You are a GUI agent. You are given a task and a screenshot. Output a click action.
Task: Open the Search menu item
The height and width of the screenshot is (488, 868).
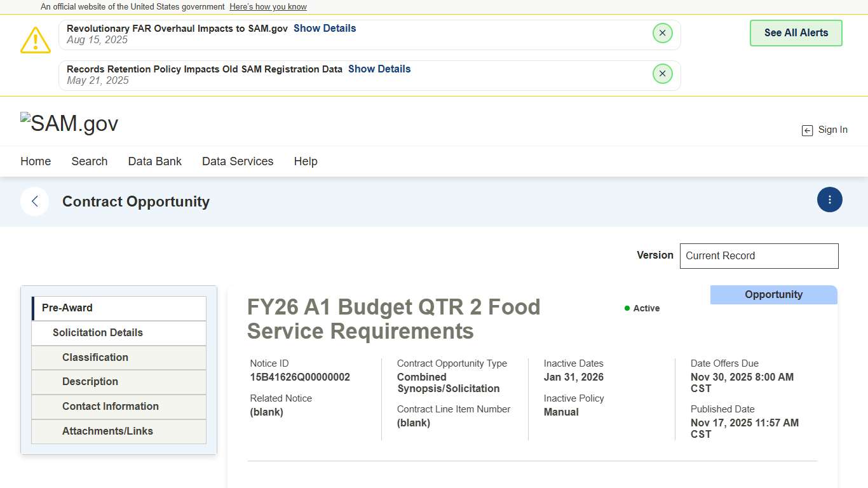click(x=90, y=161)
